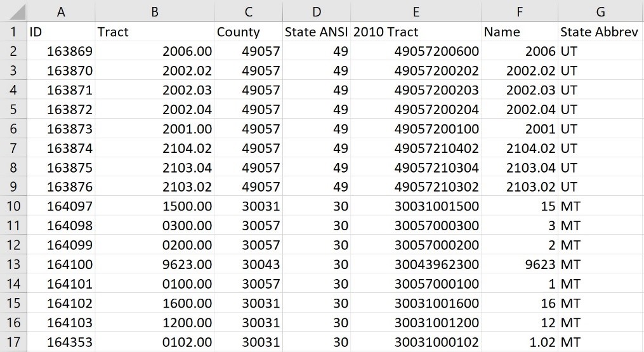Viewport: 644px width, 352px height.
Task: Select column B header
Action: pyautogui.click(x=154, y=11)
